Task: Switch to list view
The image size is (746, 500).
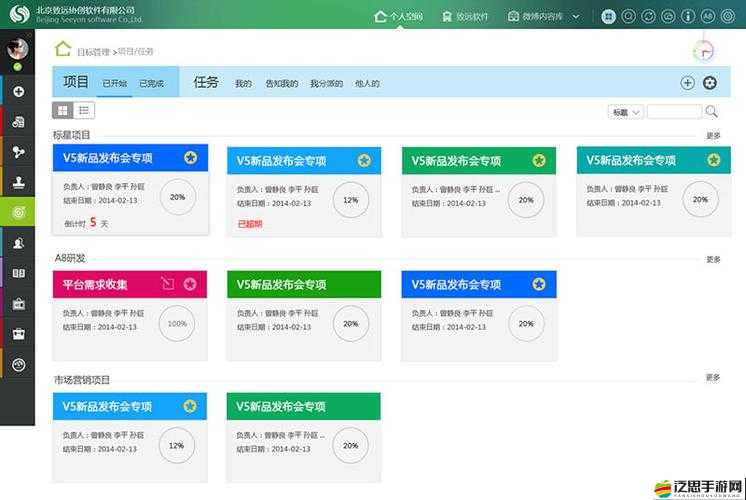Action: point(84,111)
